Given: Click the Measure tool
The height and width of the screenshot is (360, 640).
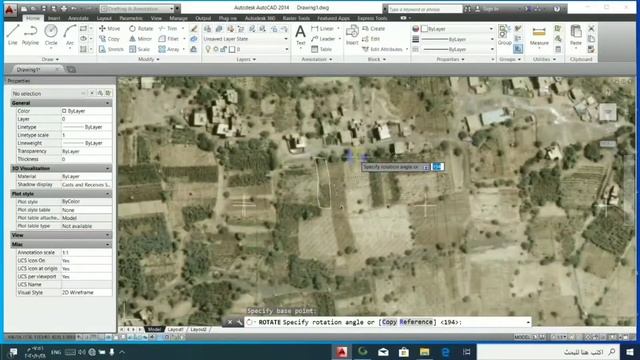Looking at the screenshot, I should (x=539, y=35).
